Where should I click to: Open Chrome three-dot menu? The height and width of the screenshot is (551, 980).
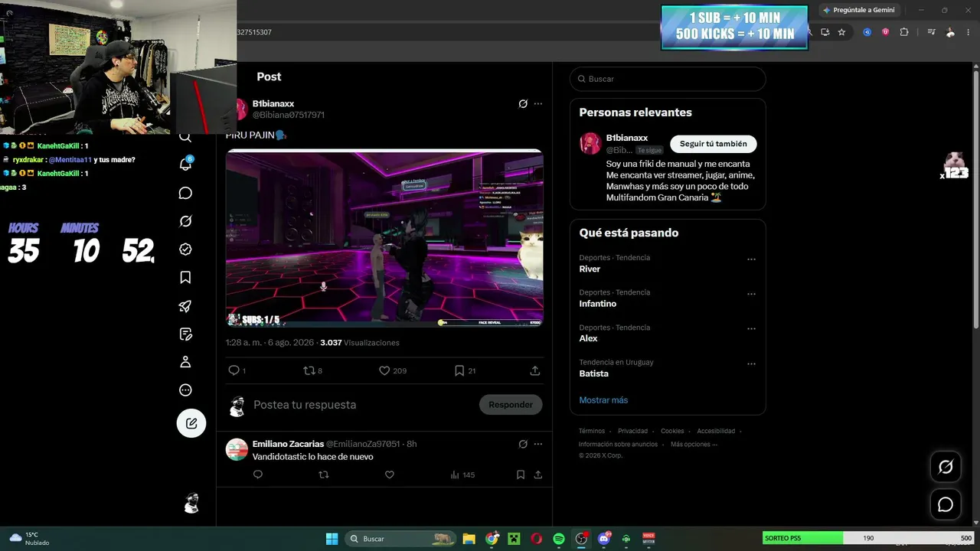(969, 32)
